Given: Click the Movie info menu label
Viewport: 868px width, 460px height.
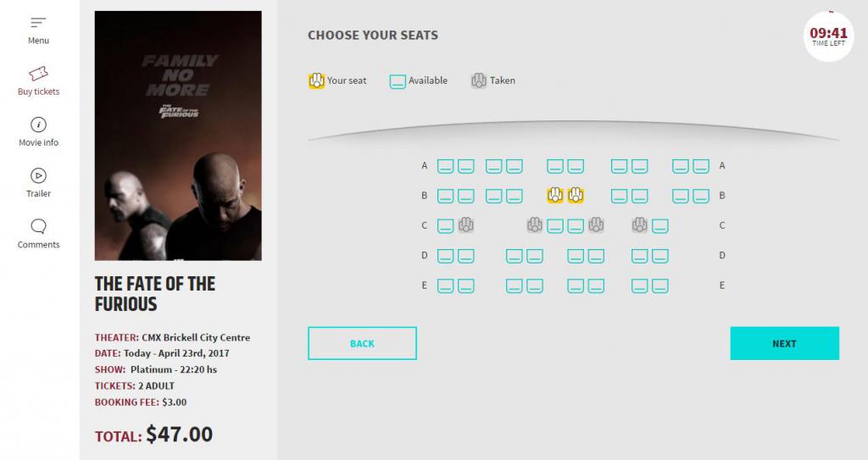Looking at the screenshot, I should coord(38,142).
